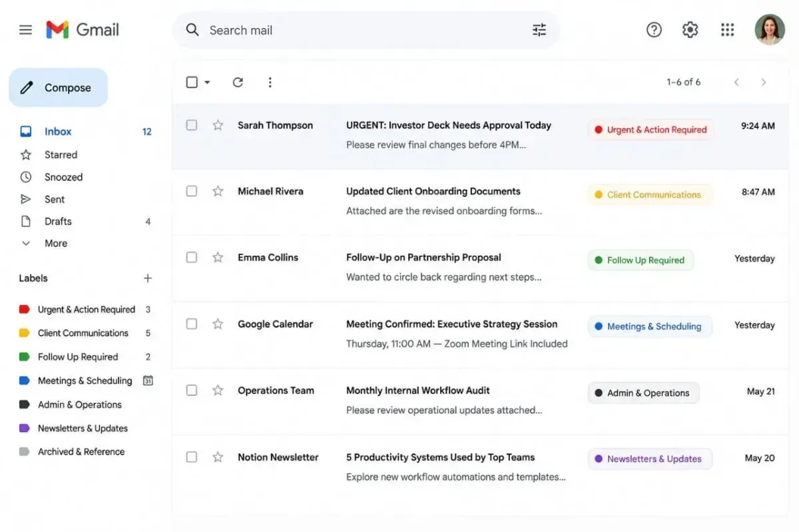Star the Michael Rivera email
The height and width of the screenshot is (532, 799).
[x=218, y=191]
